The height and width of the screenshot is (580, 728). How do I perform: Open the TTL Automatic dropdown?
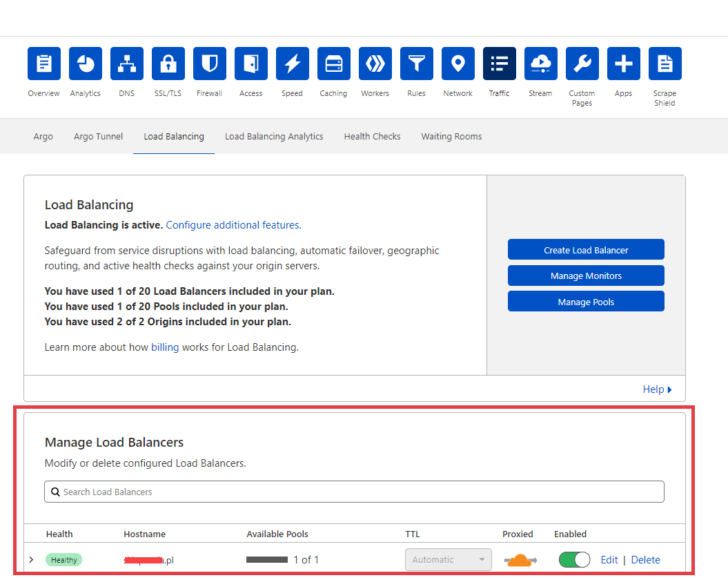pos(448,560)
